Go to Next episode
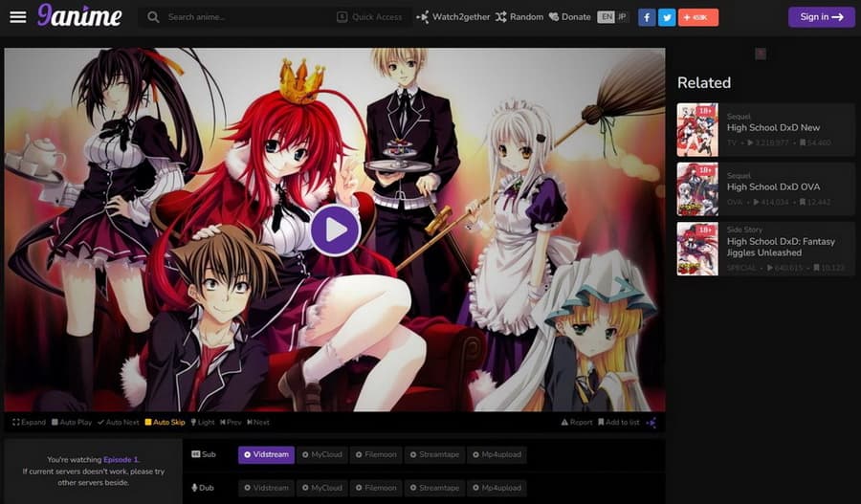 click(258, 422)
